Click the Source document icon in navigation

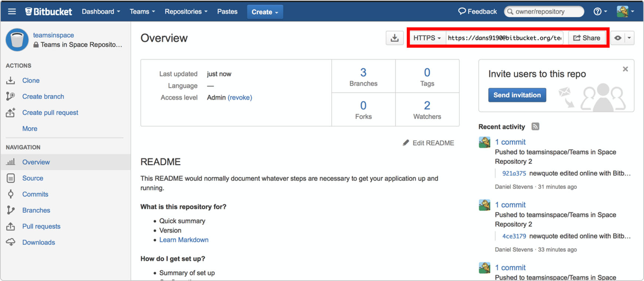click(x=11, y=178)
